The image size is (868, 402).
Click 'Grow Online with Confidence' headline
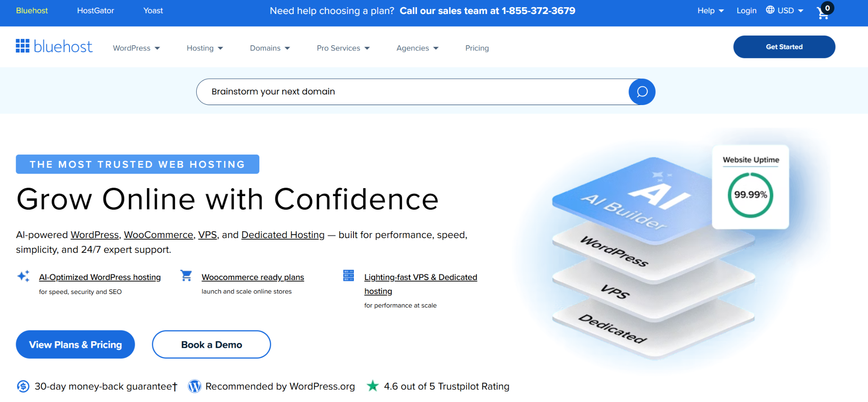(x=227, y=199)
